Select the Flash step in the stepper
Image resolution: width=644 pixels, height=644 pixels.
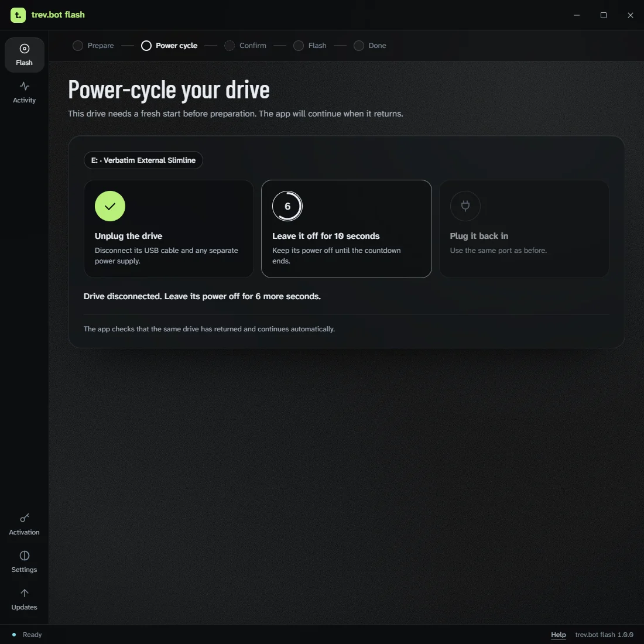click(x=310, y=46)
